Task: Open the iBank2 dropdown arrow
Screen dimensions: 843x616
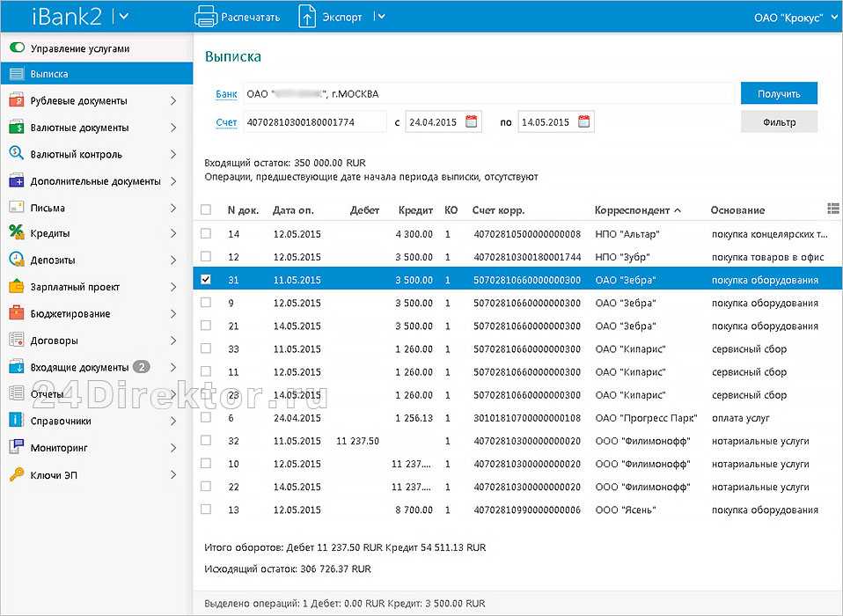Action: (122, 16)
